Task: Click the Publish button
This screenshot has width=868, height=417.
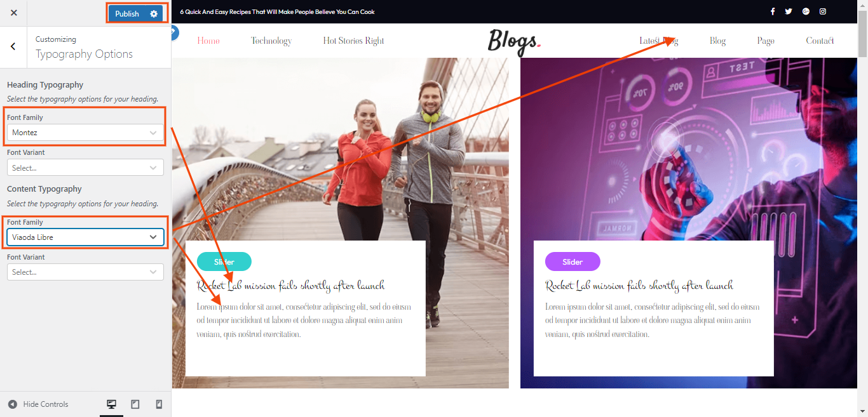Action: (127, 14)
